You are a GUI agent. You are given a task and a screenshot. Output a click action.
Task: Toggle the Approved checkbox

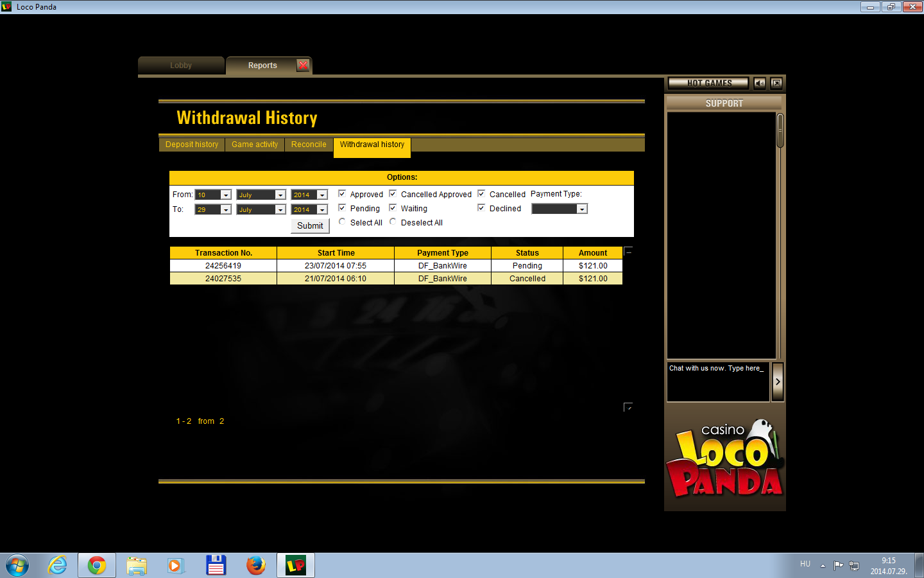(342, 193)
